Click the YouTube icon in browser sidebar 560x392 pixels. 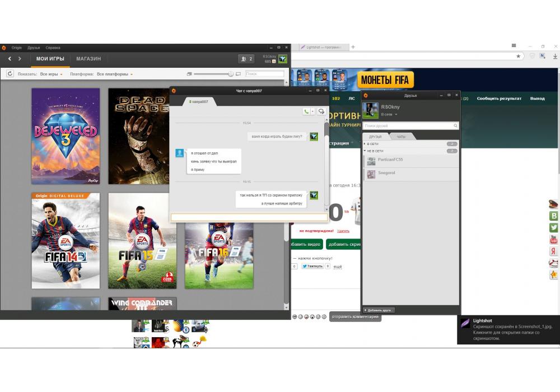[x=553, y=239]
